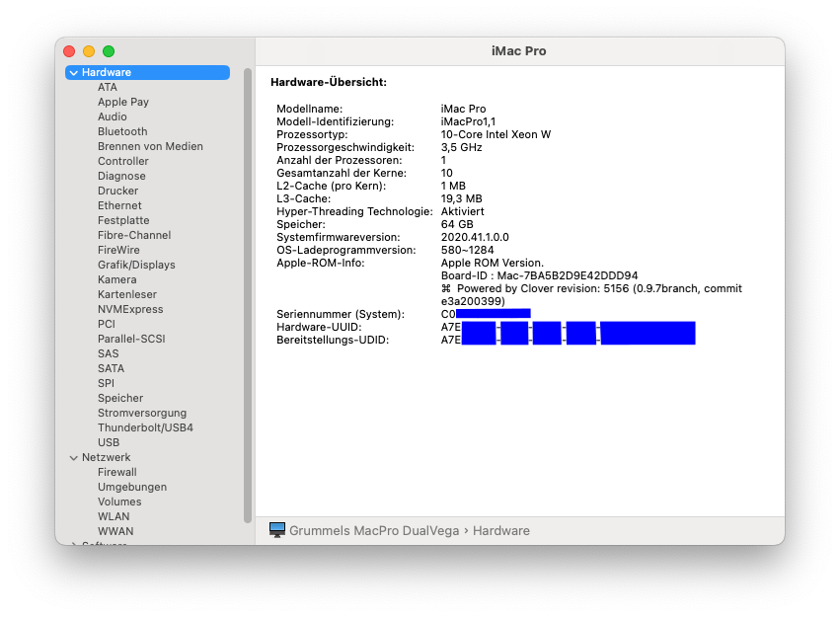
Task: Click the 'Hardware-Übersicht:' heading
Action: (x=329, y=82)
